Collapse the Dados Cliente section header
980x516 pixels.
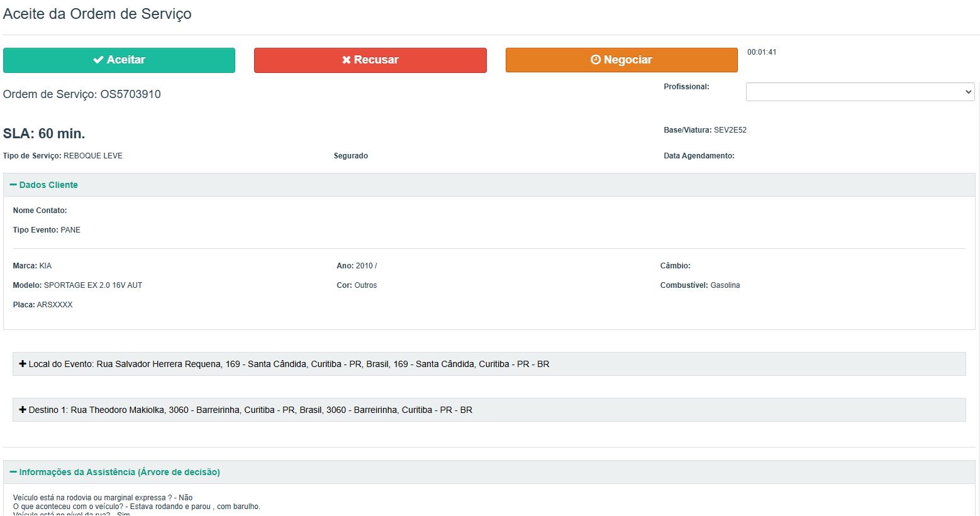click(49, 185)
